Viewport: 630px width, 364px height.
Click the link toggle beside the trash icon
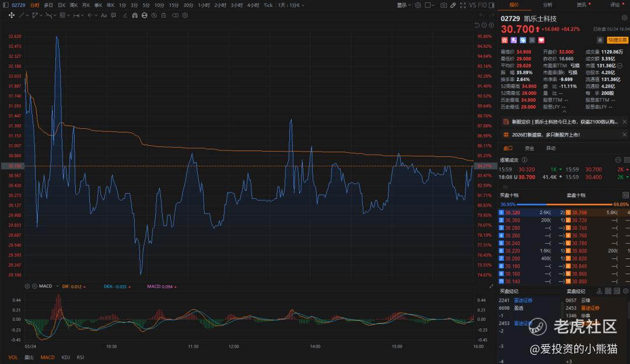pos(175,15)
